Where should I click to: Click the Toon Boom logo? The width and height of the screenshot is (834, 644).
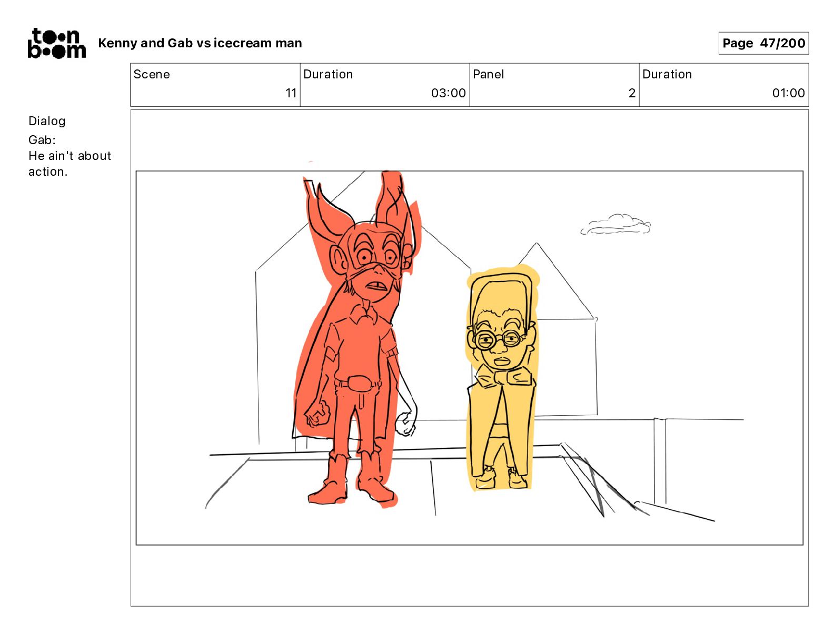coord(56,43)
